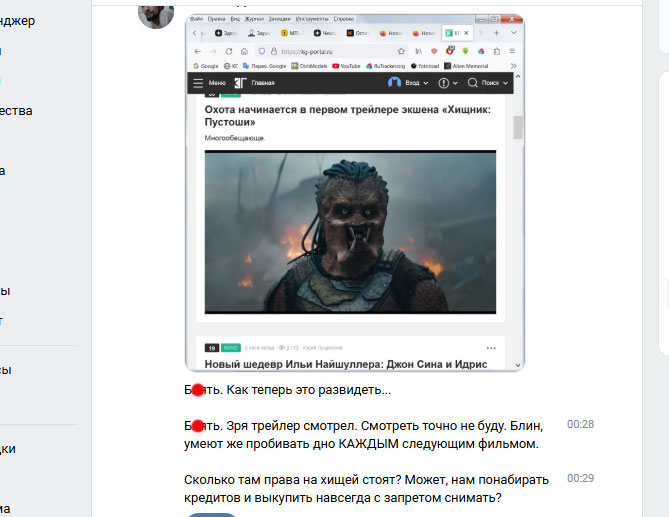Click the green download arrow extension icon
This screenshot has width=669, height=517.
click(x=465, y=51)
